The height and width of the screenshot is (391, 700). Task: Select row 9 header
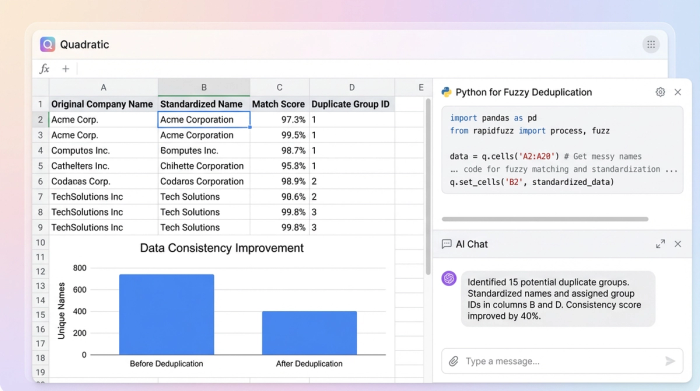(x=40, y=228)
